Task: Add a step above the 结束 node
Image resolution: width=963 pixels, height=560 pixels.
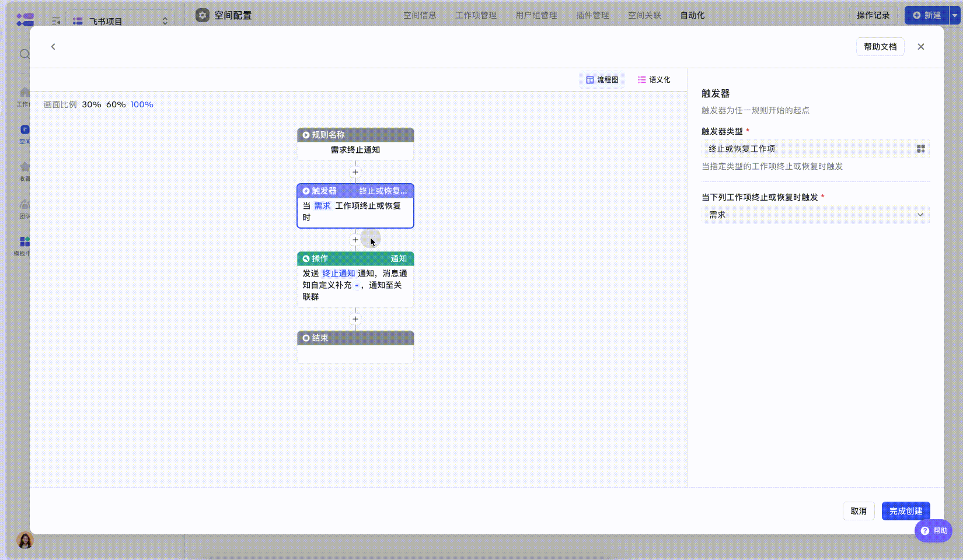Action: pos(355,319)
